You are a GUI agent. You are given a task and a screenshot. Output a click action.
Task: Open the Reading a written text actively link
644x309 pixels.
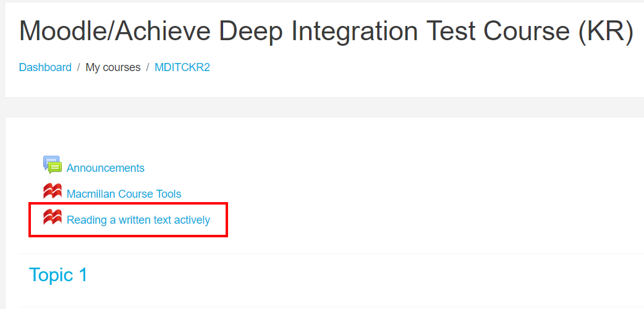pyautogui.click(x=138, y=220)
